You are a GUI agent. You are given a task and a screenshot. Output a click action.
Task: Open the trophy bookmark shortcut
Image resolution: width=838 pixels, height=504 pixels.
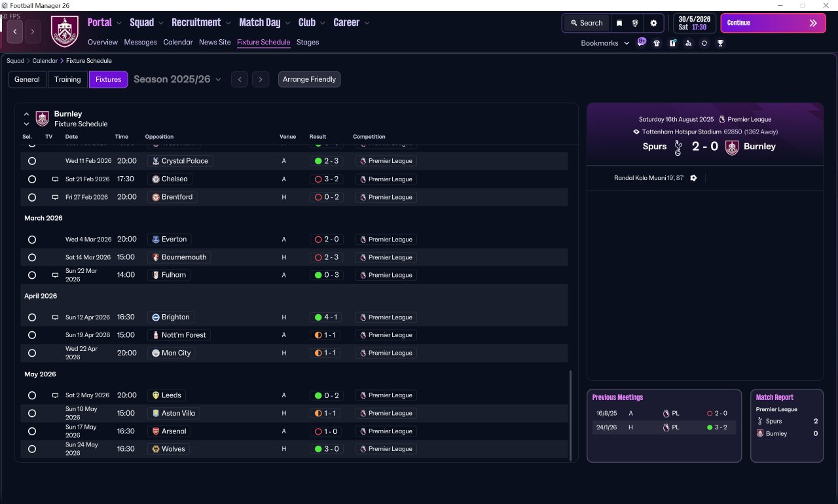[720, 43]
